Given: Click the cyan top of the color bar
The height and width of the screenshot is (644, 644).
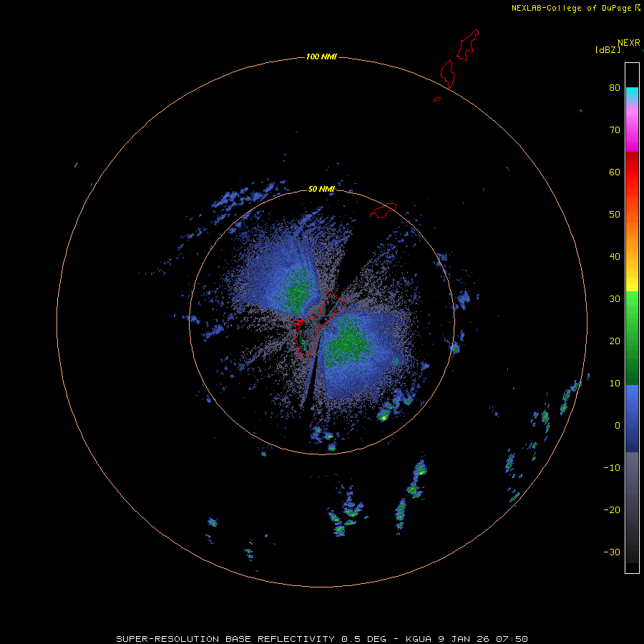Looking at the screenshot, I should [x=632, y=92].
